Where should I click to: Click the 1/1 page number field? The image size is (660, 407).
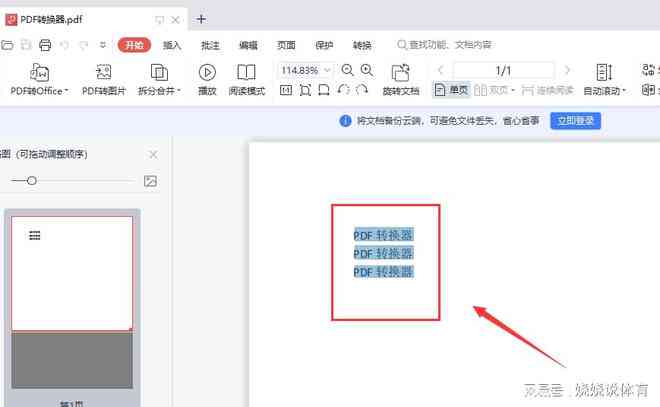[503, 70]
